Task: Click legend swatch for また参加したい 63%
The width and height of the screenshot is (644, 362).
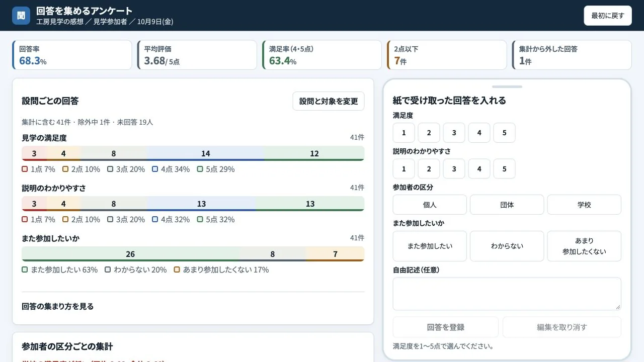Action: tap(25, 270)
